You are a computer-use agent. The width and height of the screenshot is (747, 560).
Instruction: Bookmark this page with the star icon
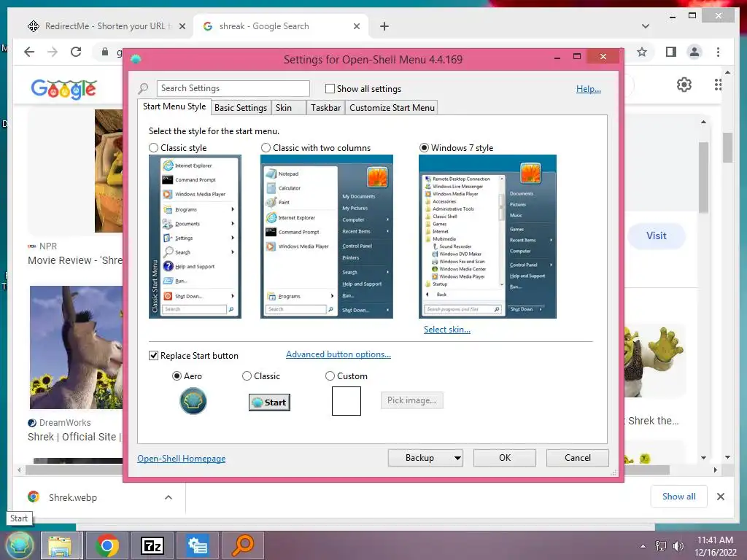click(642, 52)
